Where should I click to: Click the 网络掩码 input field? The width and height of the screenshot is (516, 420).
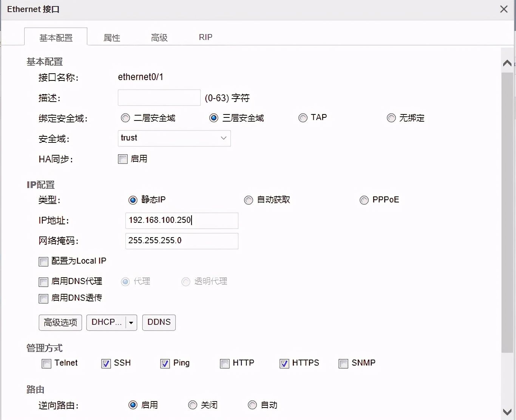click(182, 241)
